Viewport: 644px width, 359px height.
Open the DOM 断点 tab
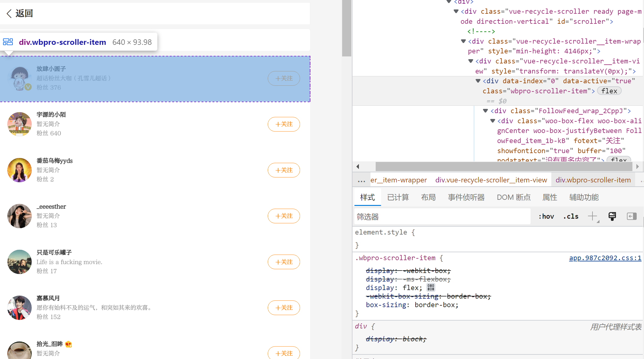pyautogui.click(x=514, y=197)
